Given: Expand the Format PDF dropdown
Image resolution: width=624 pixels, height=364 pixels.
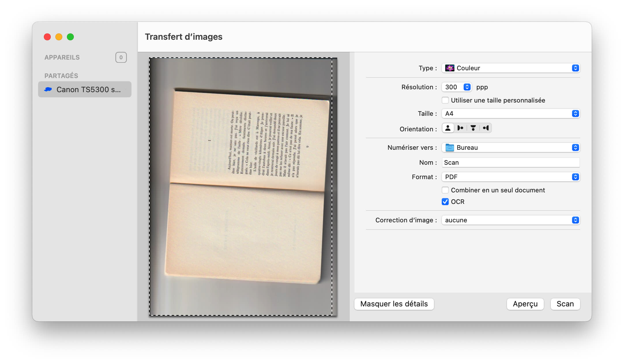Looking at the screenshot, I should click(510, 177).
